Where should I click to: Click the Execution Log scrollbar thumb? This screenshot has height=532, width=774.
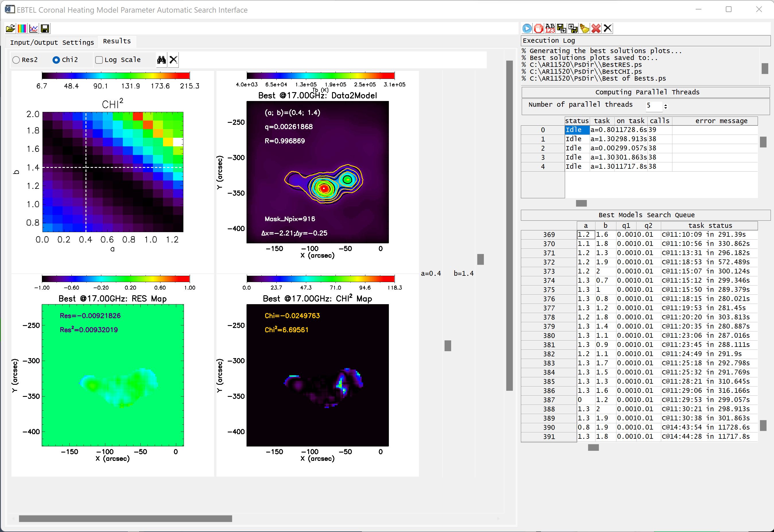[x=765, y=68]
